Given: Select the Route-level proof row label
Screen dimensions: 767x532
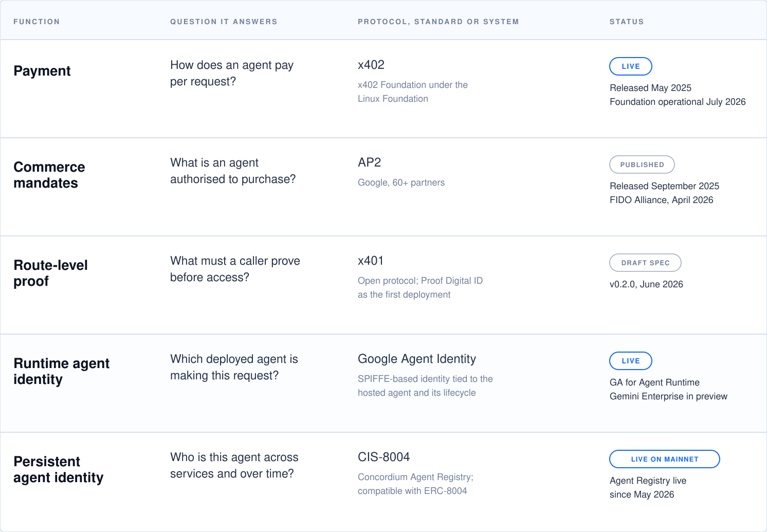Looking at the screenshot, I should coord(50,273).
